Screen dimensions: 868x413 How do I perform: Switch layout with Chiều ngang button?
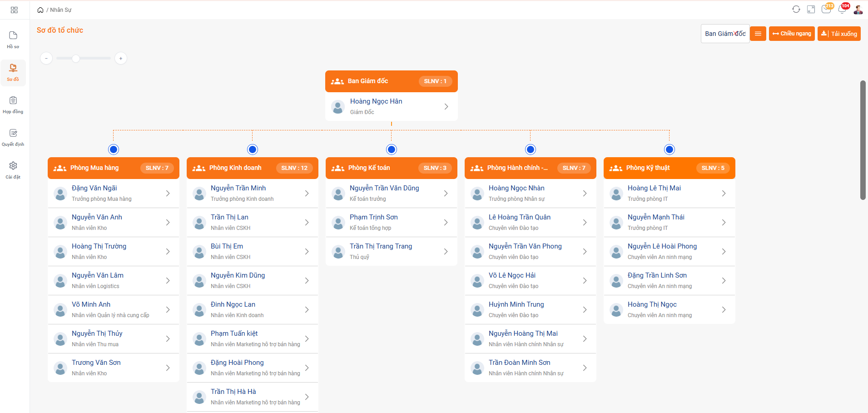tap(792, 34)
